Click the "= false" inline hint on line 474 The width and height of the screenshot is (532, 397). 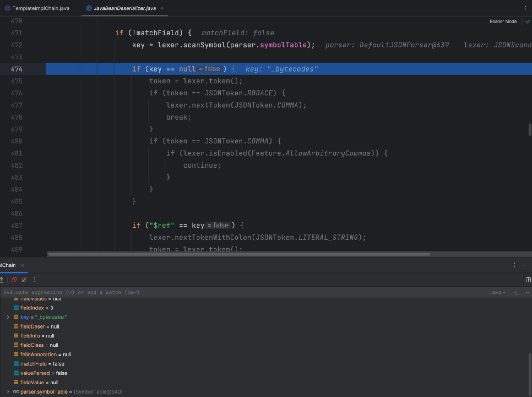click(x=210, y=69)
